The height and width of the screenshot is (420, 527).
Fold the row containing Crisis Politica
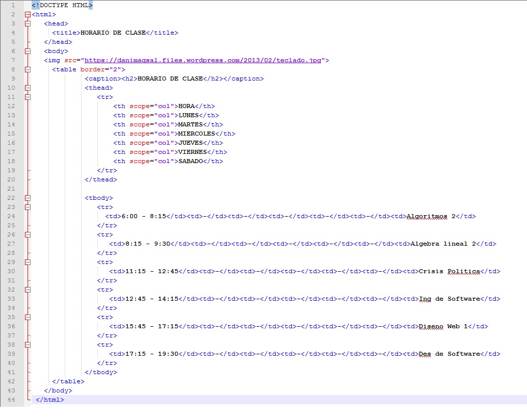[x=28, y=262]
